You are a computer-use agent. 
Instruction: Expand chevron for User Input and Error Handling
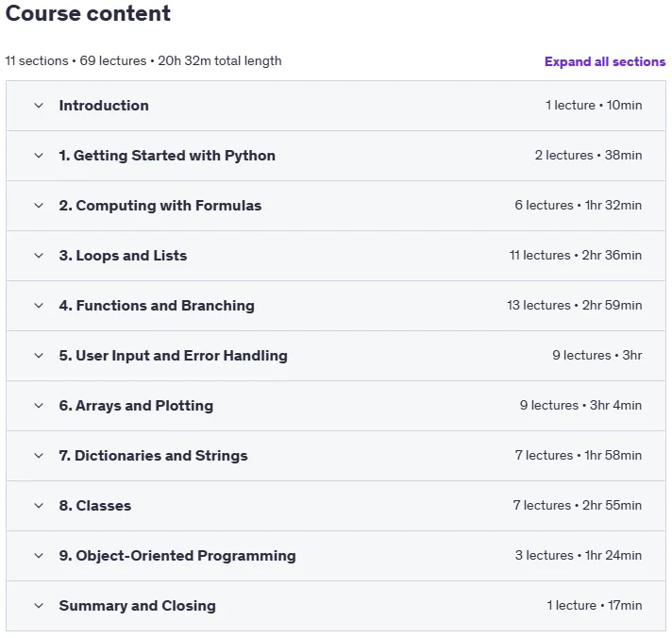pyautogui.click(x=39, y=356)
